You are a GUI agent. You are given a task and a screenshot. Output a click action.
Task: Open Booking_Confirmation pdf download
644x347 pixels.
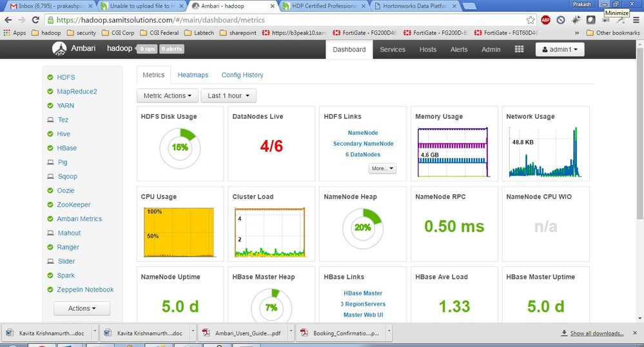click(x=342, y=333)
